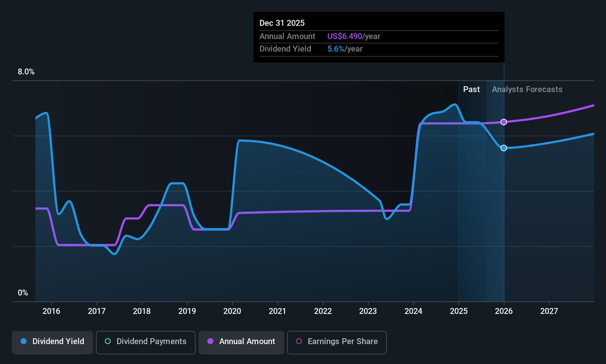Toggle the Dividend Yield legend button

[52, 342]
